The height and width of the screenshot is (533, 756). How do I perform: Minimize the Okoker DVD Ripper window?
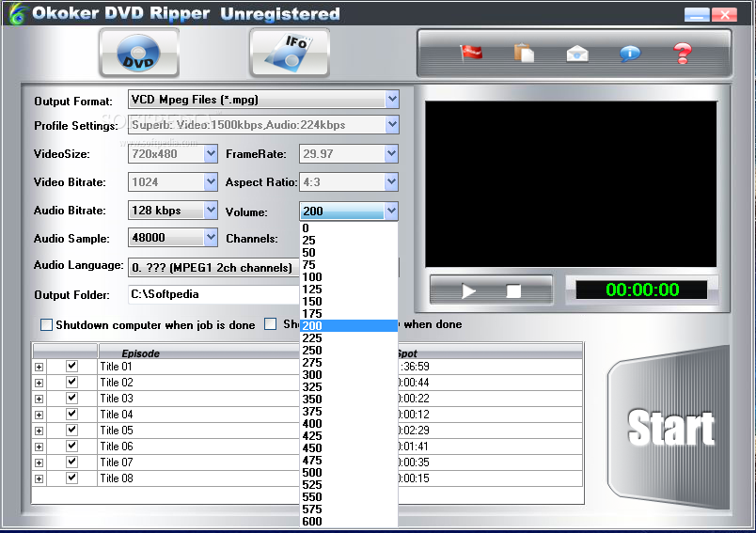pos(696,15)
